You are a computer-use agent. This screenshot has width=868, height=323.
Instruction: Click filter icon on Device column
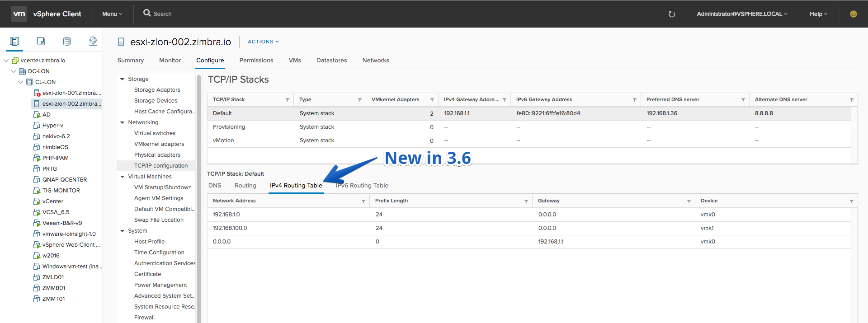coord(852,201)
